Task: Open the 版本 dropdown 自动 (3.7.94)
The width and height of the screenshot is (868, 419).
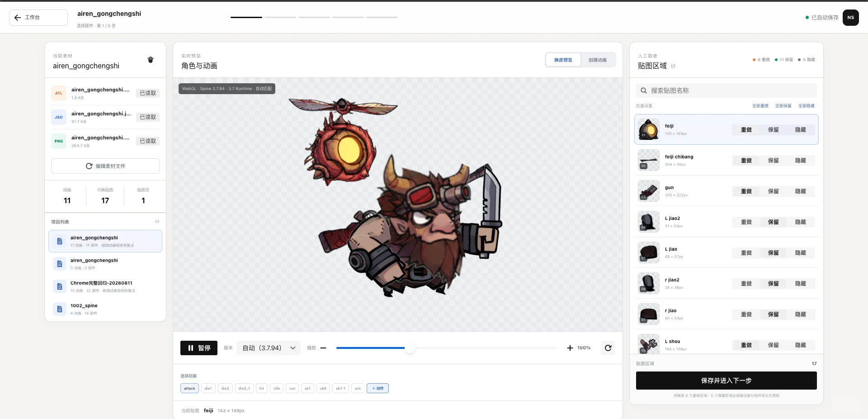Action: pos(269,348)
